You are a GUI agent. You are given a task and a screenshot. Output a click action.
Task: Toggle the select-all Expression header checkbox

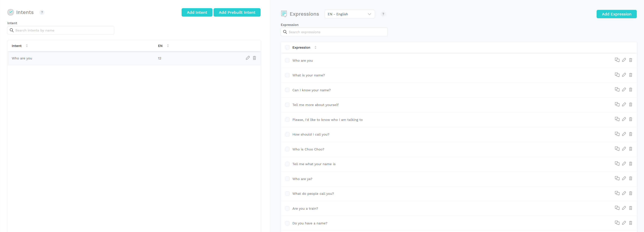click(x=287, y=47)
